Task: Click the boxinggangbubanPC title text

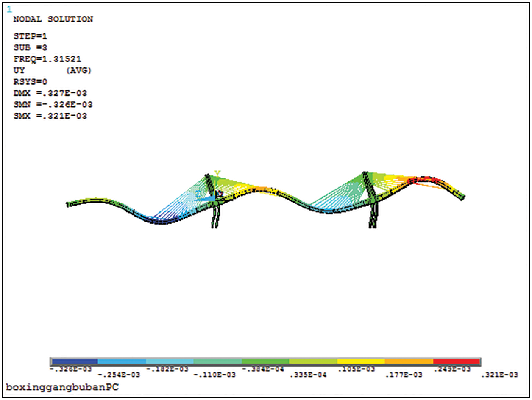Action: [65, 387]
